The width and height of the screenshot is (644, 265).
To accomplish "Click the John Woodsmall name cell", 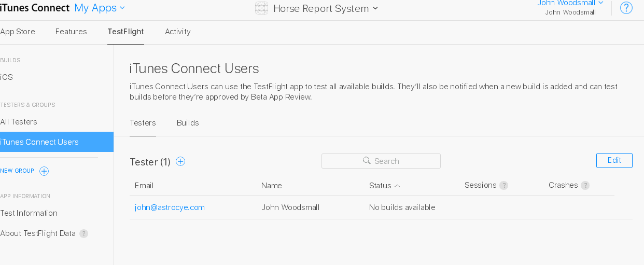I will click(x=290, y=207).
